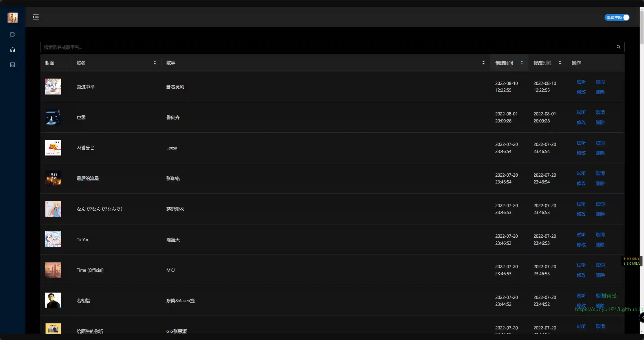Image resolution: width=644 pixels, height=340 pixels.
Task: Toggle the 黑暗主题 dark theme switch
Action: (617, 18)
